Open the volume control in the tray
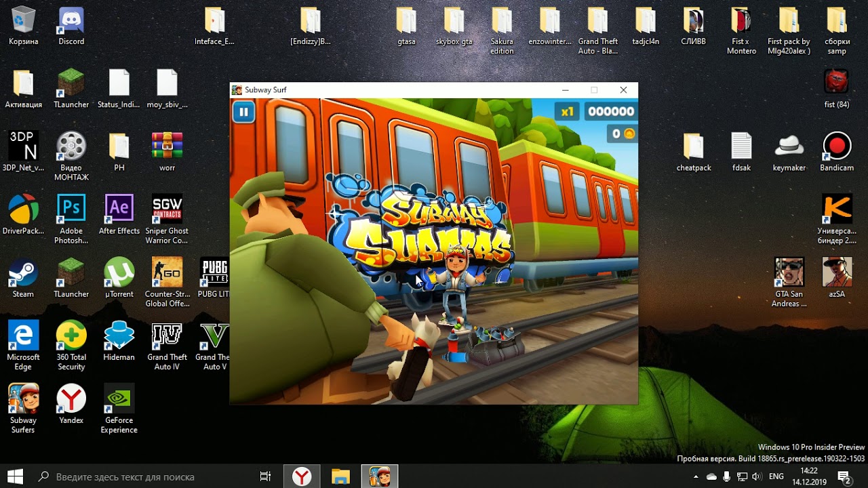Image resolution: width=868 pixels, height=488 pixels. click(x=756, y=476)
